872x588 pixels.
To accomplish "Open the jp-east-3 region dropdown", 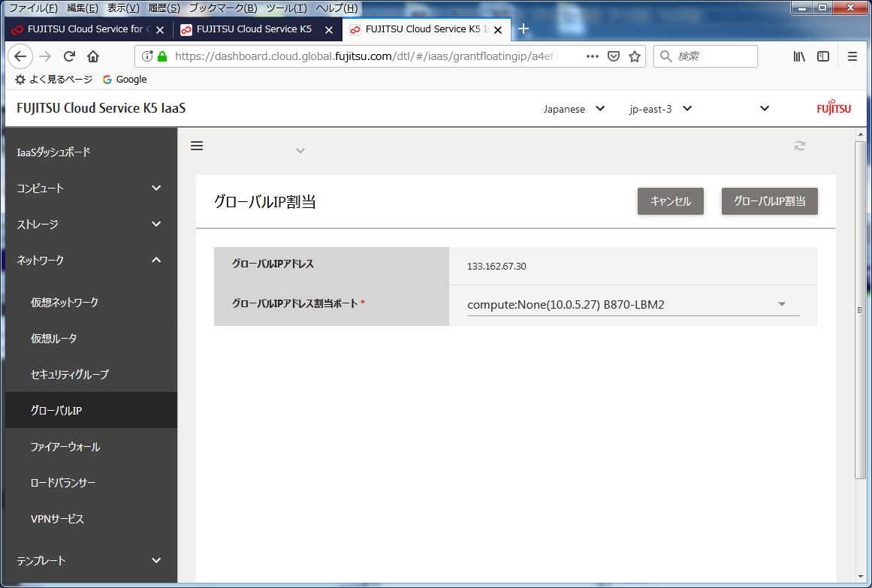I will click(661, 109).
